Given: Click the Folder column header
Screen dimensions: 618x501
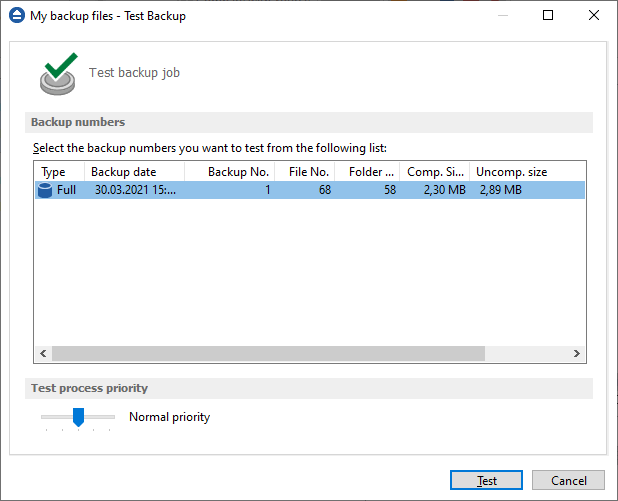Looking at the screenshot, I should click(367, 172).
